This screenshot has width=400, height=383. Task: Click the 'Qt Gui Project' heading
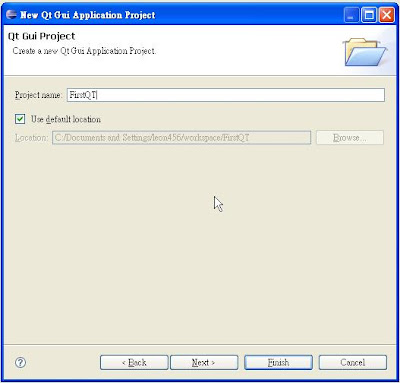coord(42,36)
